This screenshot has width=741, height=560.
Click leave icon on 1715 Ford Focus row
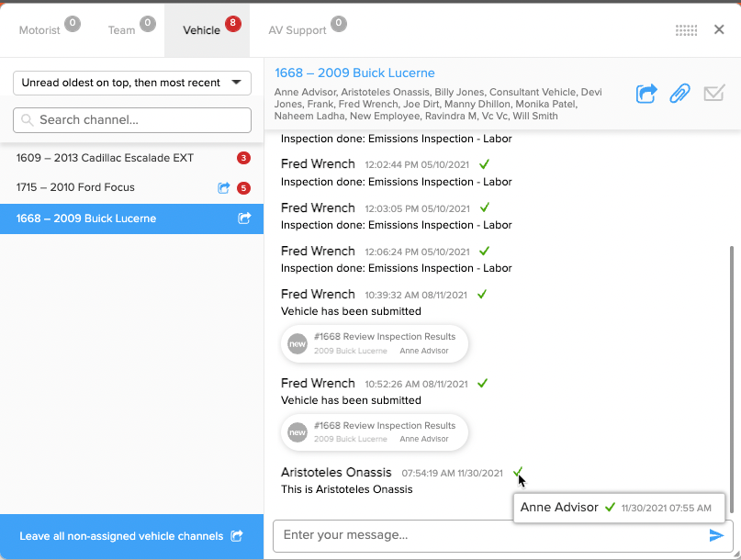tap(223, 187)
